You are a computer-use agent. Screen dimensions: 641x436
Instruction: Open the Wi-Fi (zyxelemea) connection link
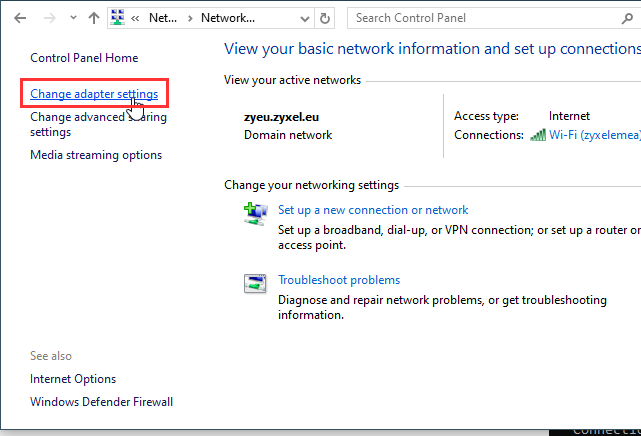pos(594,135)
